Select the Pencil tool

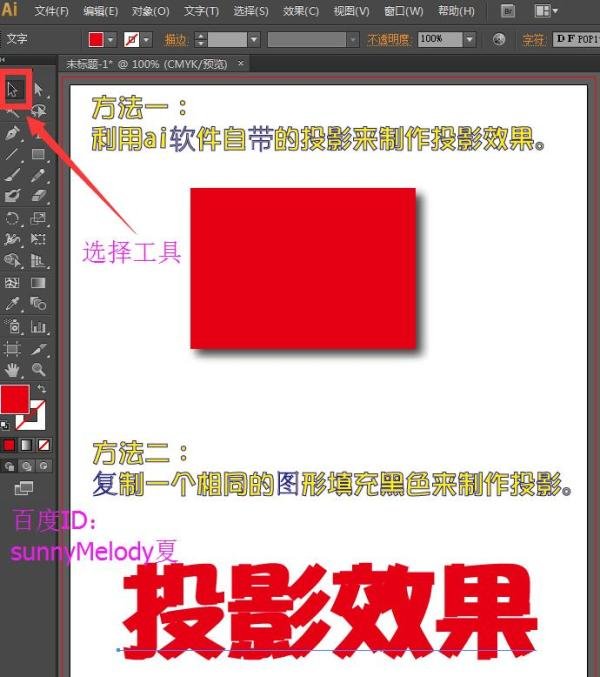coord(38,175)
